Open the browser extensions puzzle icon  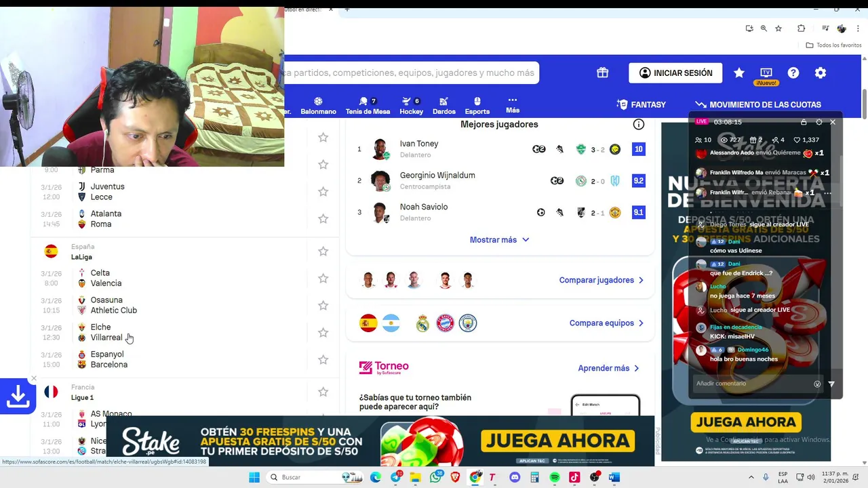pos(801,28)
